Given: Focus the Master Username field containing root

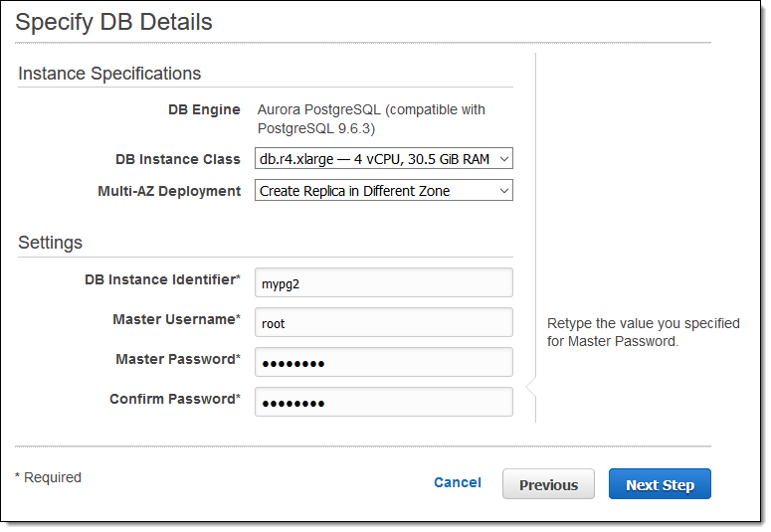Looking at the screenshot, I should click(384, 322).
